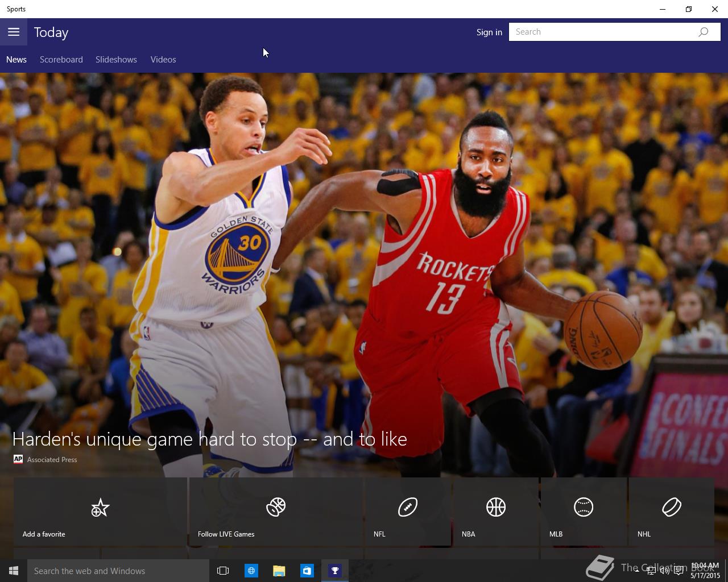The width and height of the screenshot is (728, 582).
Task: Click the search magnifier icon
Action: click(704, 32)
